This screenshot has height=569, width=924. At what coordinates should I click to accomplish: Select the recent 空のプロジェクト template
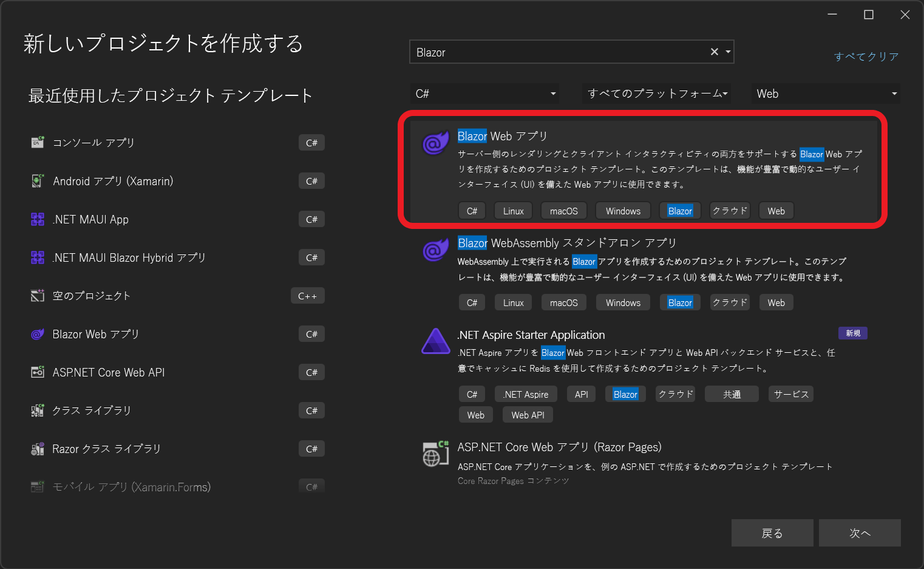tap(92, 296)
